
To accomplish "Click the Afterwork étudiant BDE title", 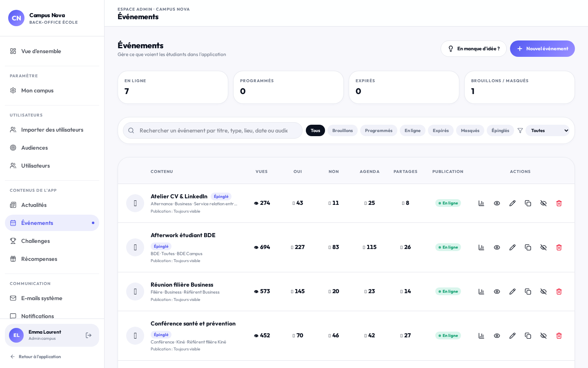I will pos(183,235).
